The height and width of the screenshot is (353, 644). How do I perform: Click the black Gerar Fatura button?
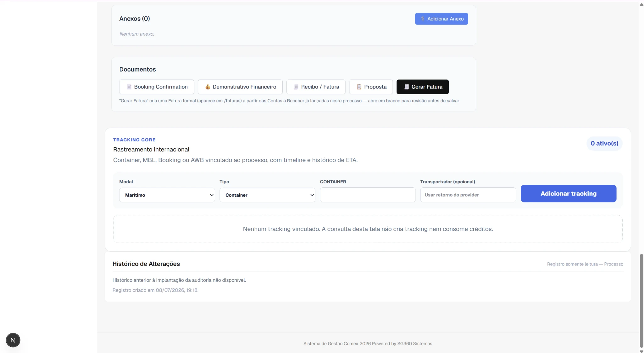423,87
